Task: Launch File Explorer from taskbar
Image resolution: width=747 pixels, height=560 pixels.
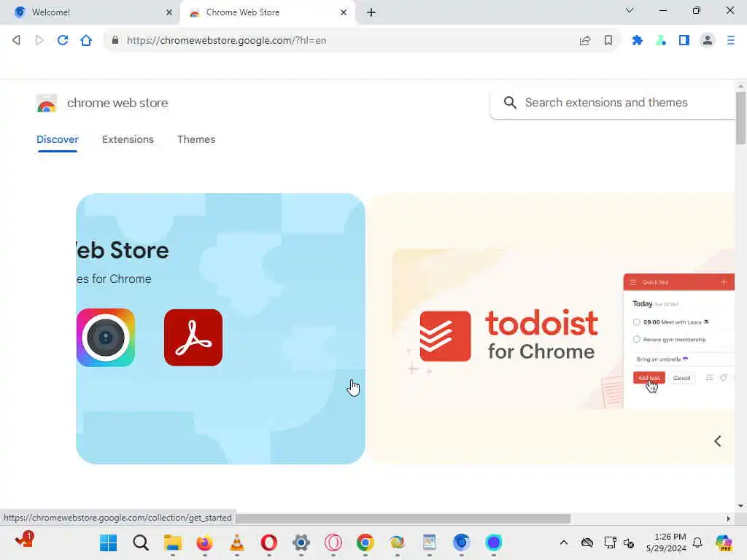Action: [x=172, y=542]
